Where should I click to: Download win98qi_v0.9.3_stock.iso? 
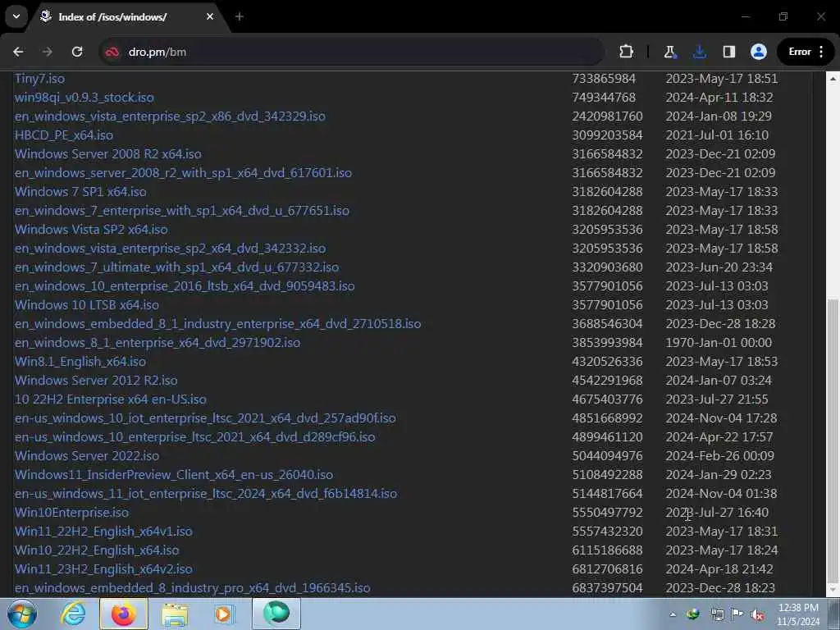pyautogui.click(x=84, y=98)
